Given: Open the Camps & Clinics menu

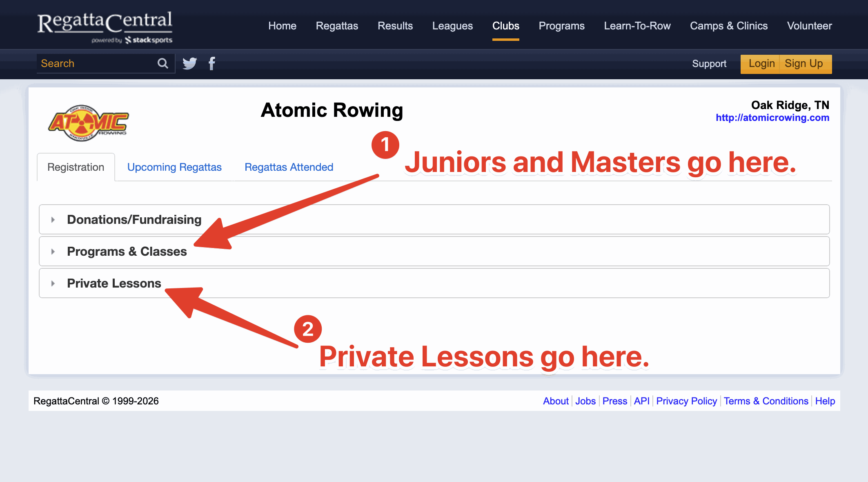Looking at the screenshot, I should click(728, 26).
